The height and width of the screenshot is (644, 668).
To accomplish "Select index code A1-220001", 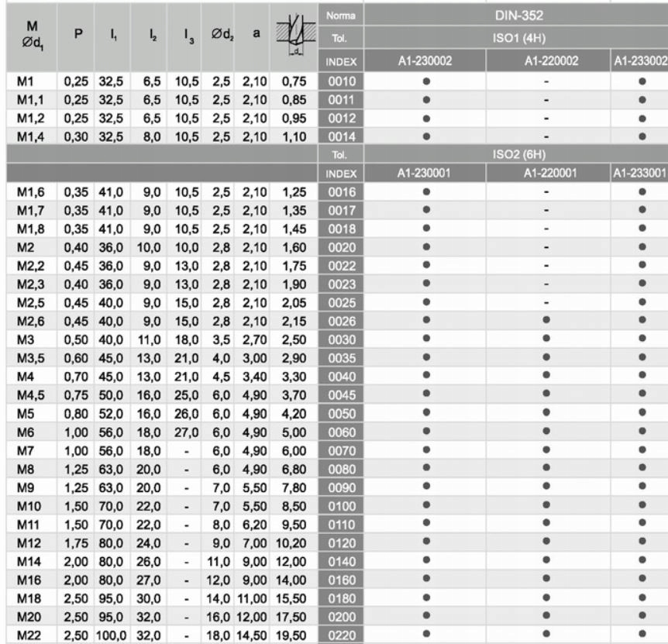I will tap(550, 173).
